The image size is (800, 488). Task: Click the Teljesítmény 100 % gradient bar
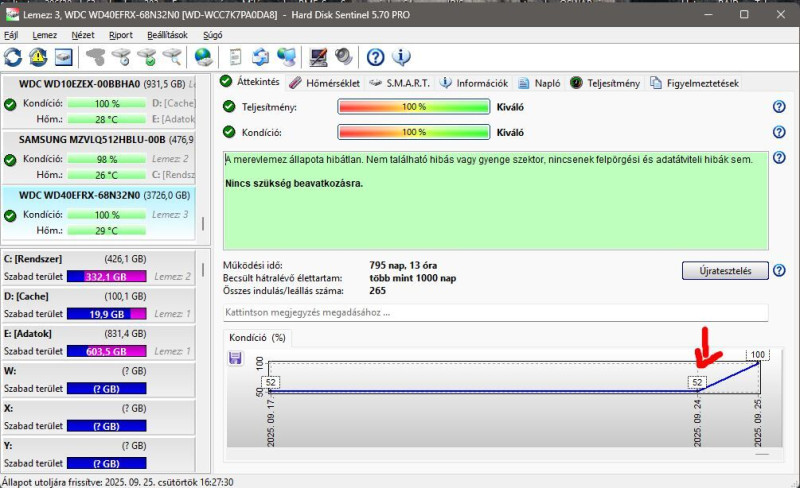pyautogui.click(x=414, y=107)
